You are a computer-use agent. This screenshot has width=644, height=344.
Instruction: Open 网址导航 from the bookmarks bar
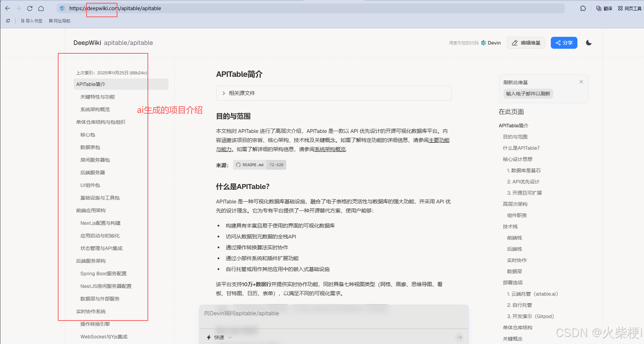coord(59,21)
